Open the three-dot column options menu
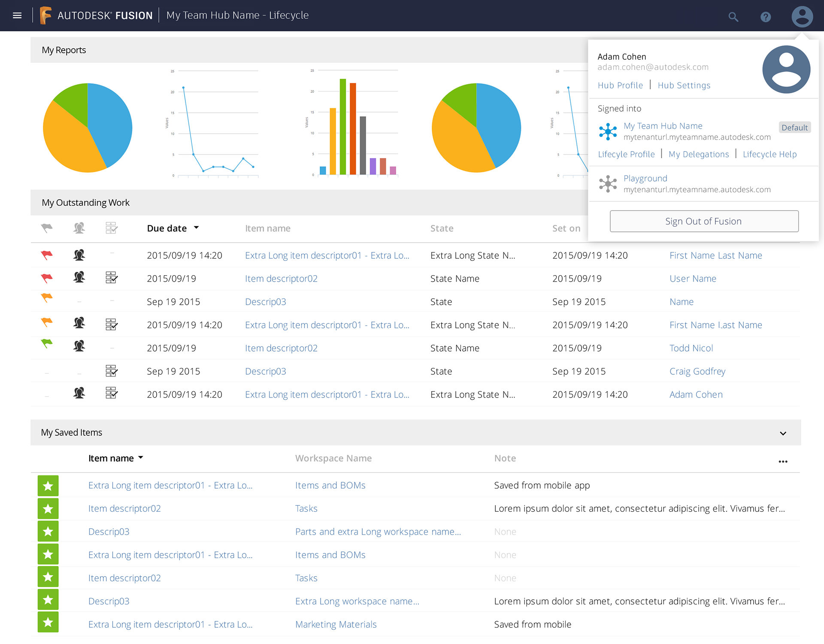 pos(783,462)
